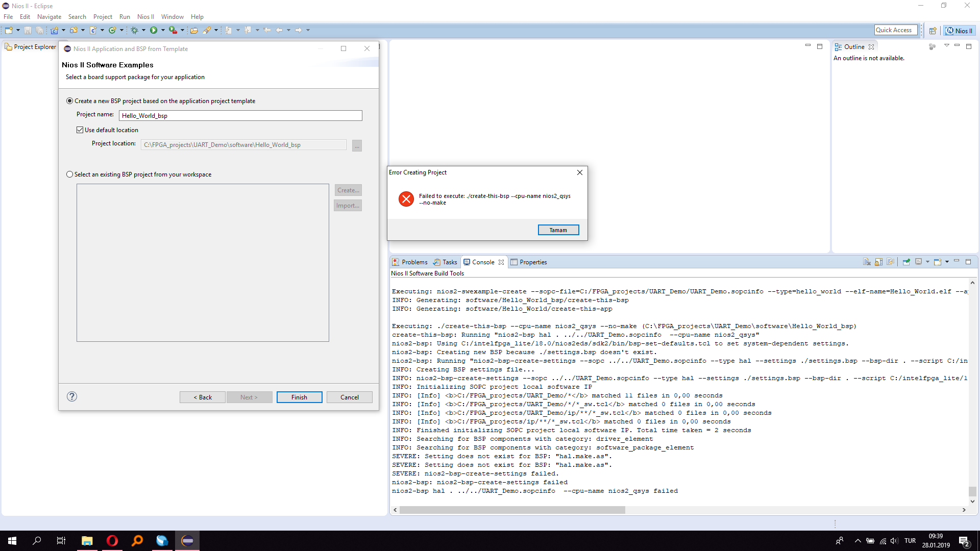Click the New wizard toolbar icon

9,30
